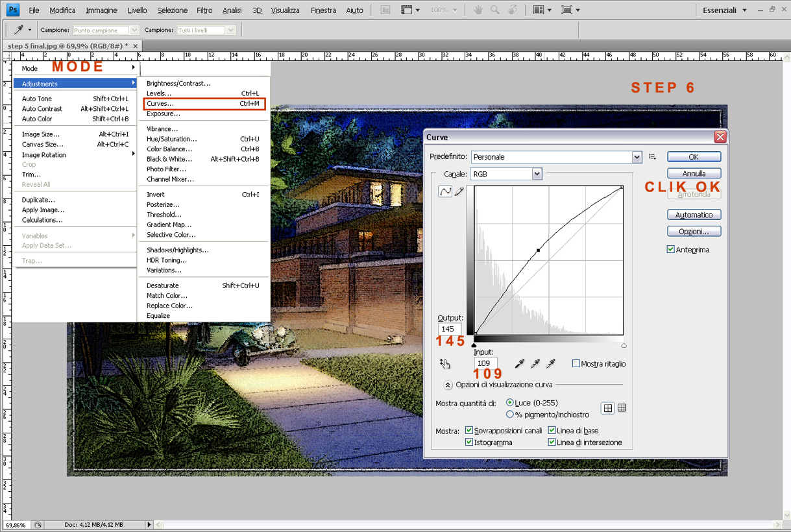Switch to detailed grid display icon

[622, 407]
